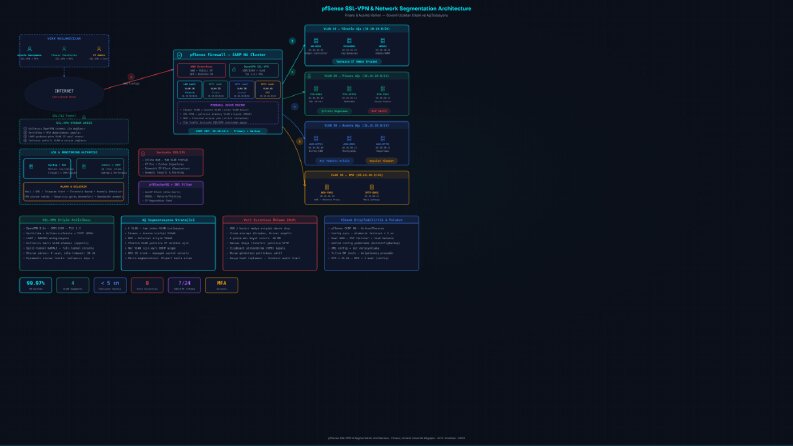Click the orange pill badge in VLAN 30
This screenshot has width=793, height=446.
381,161
